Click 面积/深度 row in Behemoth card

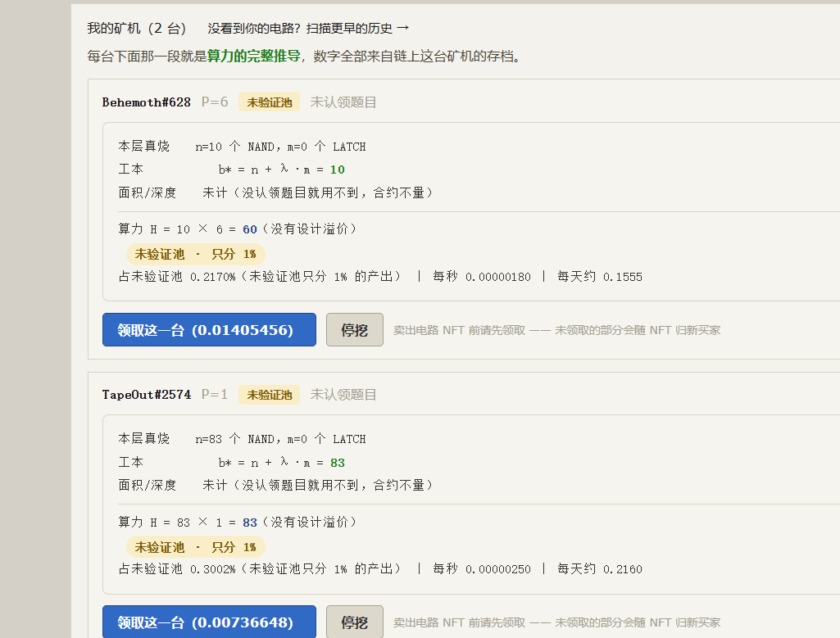275,192
